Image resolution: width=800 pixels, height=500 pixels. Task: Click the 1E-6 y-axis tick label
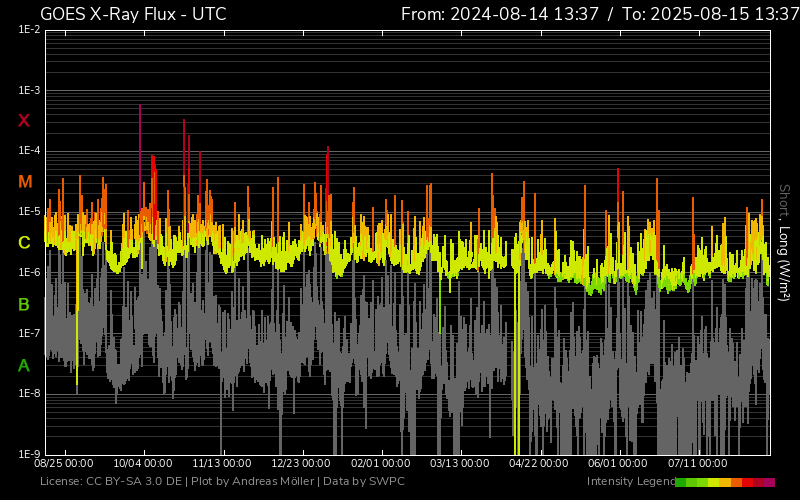(x=29, y=272)
